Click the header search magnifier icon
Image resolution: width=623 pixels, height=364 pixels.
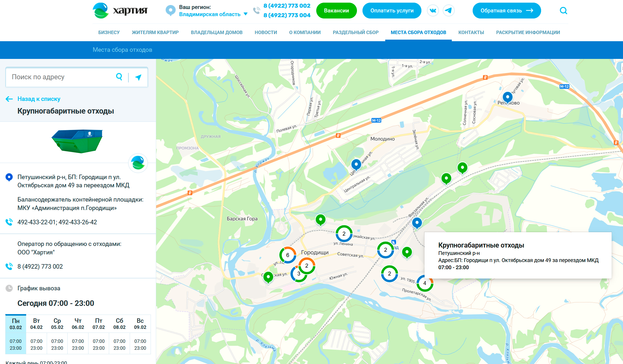point(563,11)
